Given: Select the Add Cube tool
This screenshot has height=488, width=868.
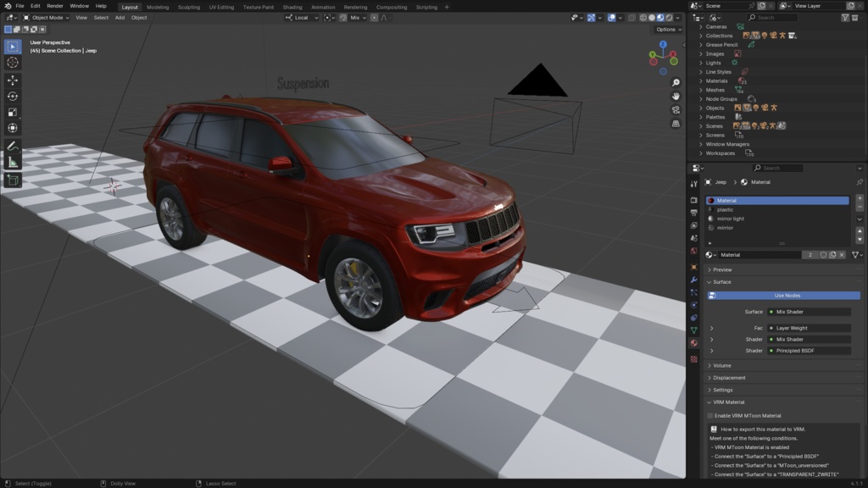Looking at the screenshot, I should point(13,180).
